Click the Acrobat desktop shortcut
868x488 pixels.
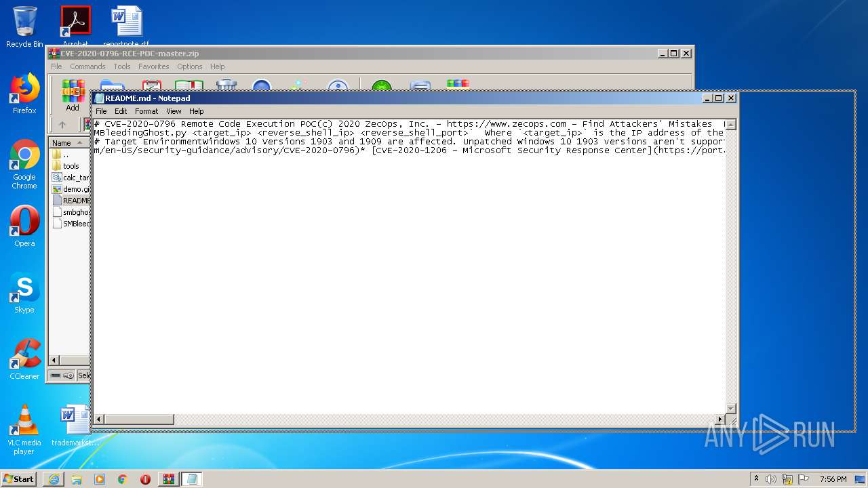click(x=75, y=27)
